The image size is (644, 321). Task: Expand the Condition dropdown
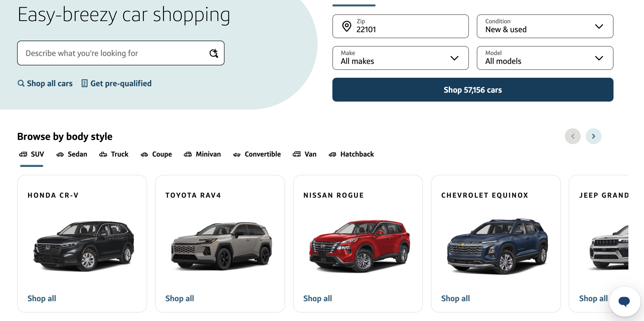click(x=545, y=26)
